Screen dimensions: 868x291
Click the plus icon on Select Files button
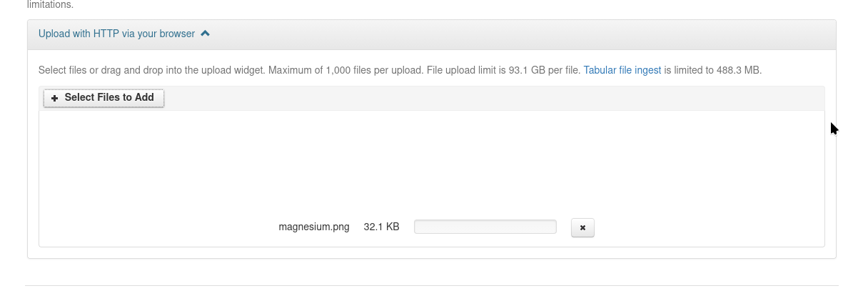point(55,98)
